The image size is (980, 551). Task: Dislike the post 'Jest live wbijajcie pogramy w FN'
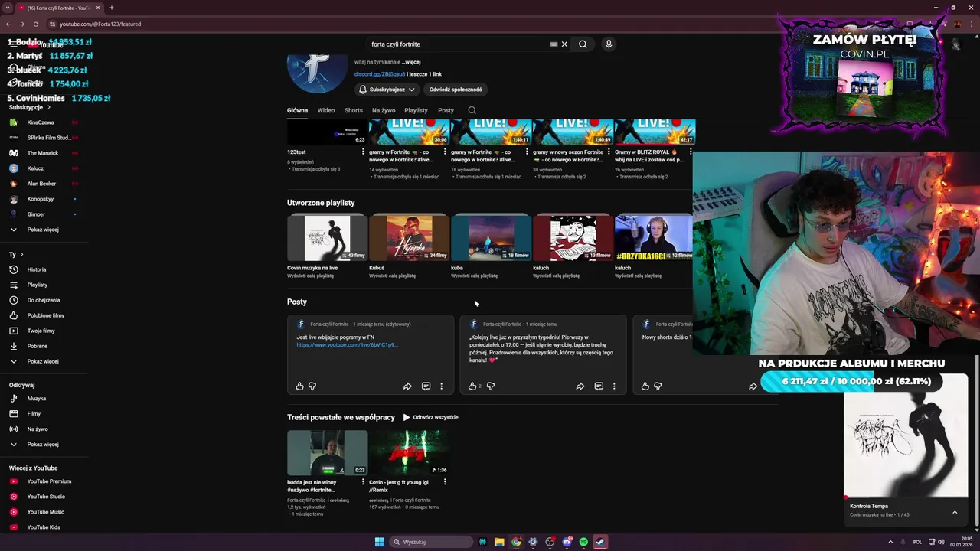pos(312,386)
